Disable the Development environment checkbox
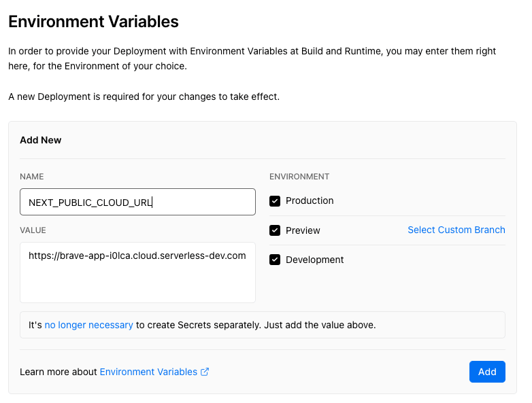The width and height of the screenshot is (532, 403). click(x=275, y=260)
